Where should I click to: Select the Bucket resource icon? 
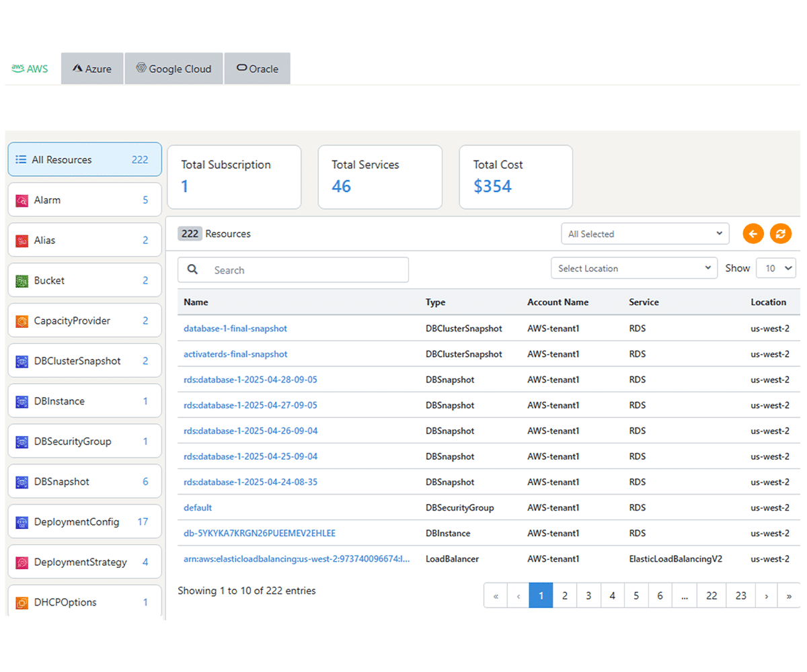pyautogui.click(x=23, y=280)
